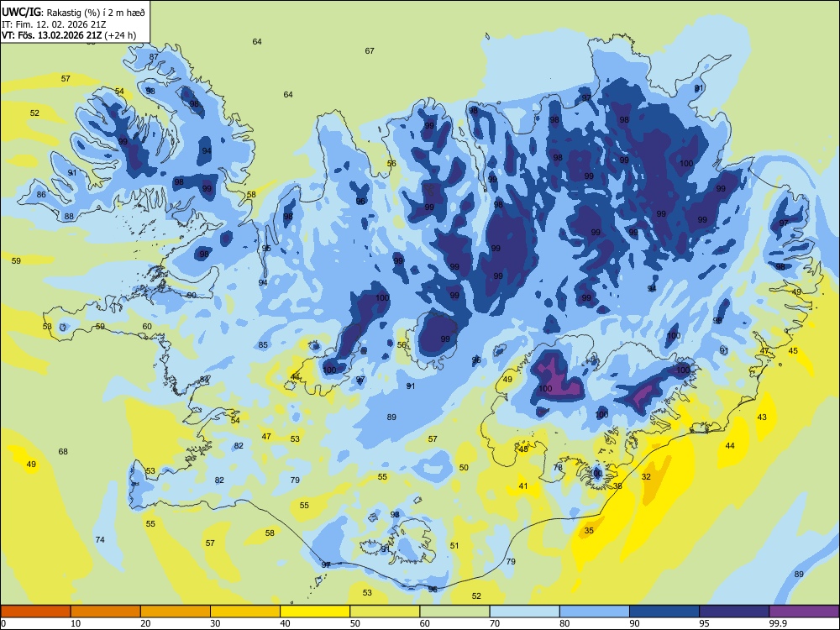Image resolution: width=840 pixels, height=630 pixels.
Task: Click the purple above-99.9 legend swatch
Action: (x=804, y=612)
